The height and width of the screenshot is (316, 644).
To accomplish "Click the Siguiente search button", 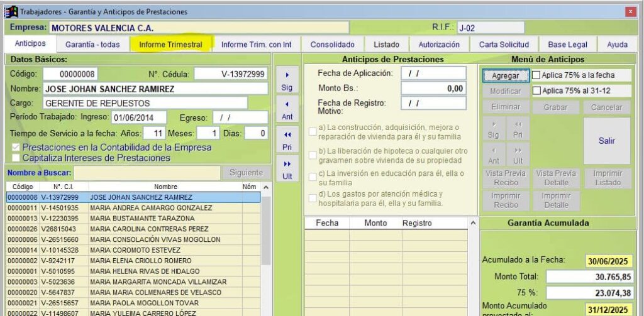I will point(247,173).
